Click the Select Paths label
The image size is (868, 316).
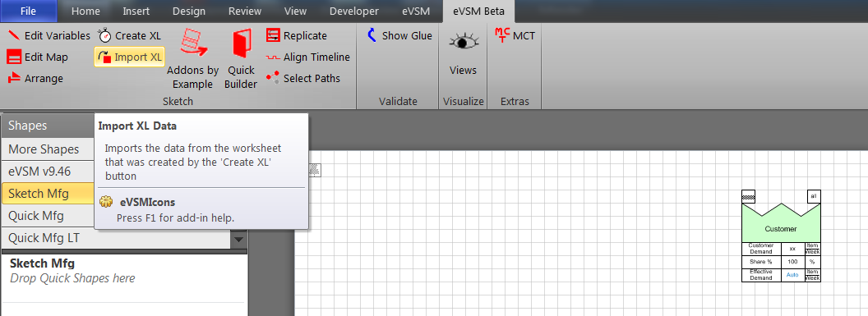click(x=312, y=79)
